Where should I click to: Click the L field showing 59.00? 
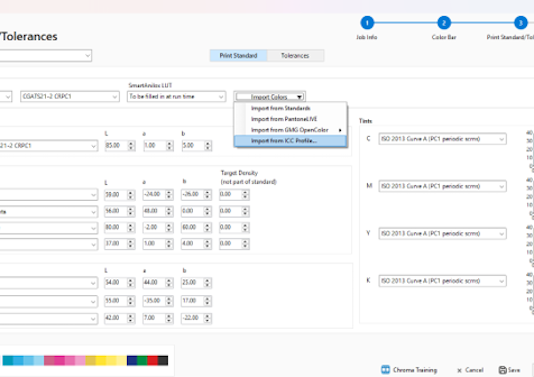pyautogui.click(x=116, y=194)
